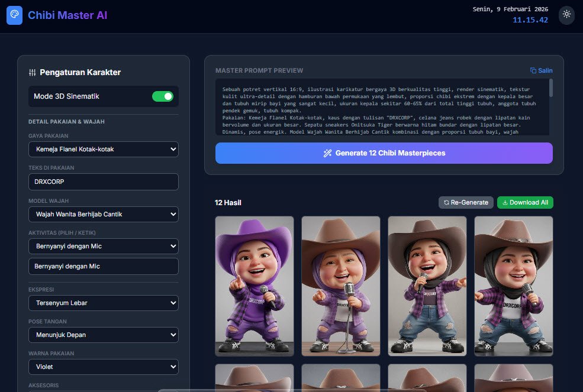
Task: Expand the Aktivitas dropdown list
Action: [104, 247]
